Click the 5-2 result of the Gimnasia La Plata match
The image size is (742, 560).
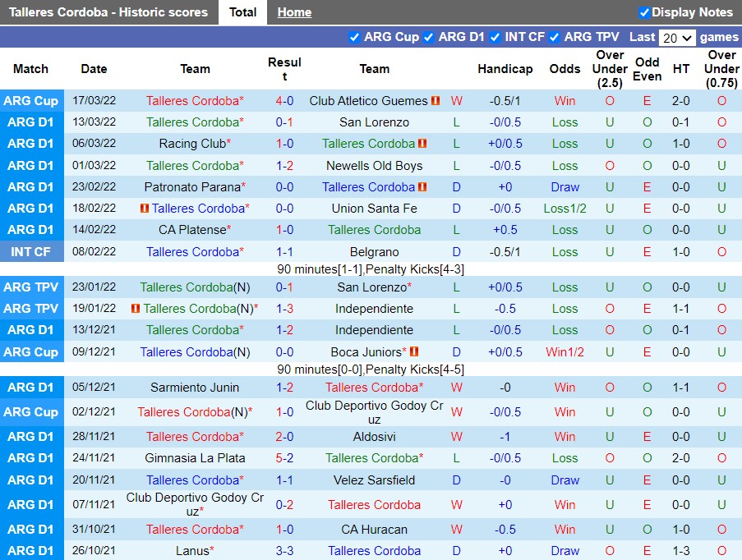tap(284, 458)
